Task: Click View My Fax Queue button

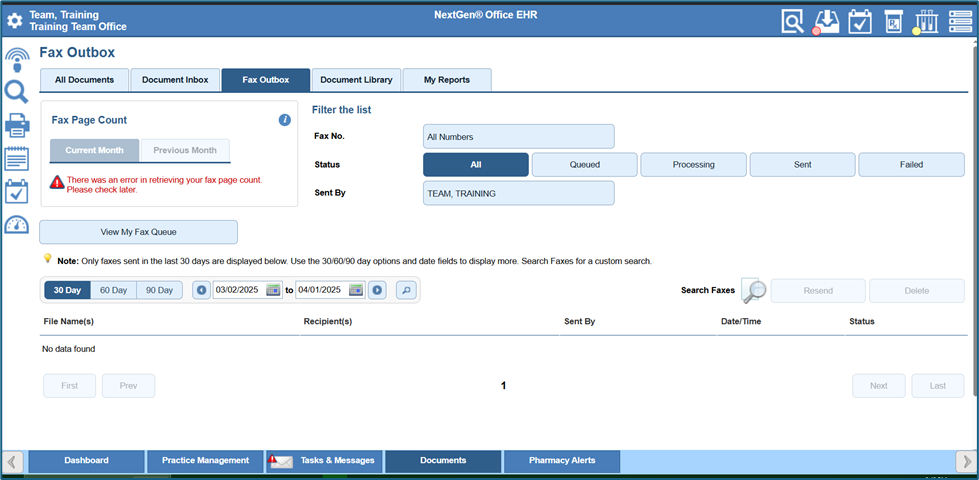Action: [x=139, y=232]
